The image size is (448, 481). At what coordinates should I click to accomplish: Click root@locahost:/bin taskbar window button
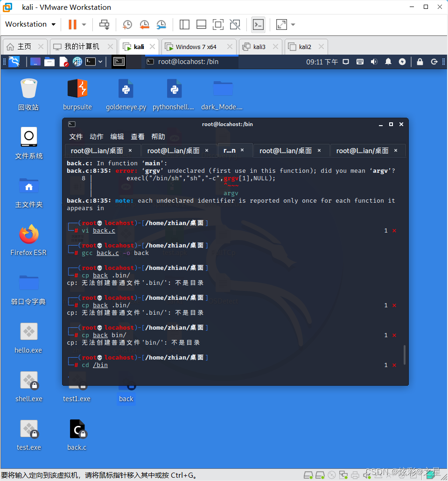point(191,62)
